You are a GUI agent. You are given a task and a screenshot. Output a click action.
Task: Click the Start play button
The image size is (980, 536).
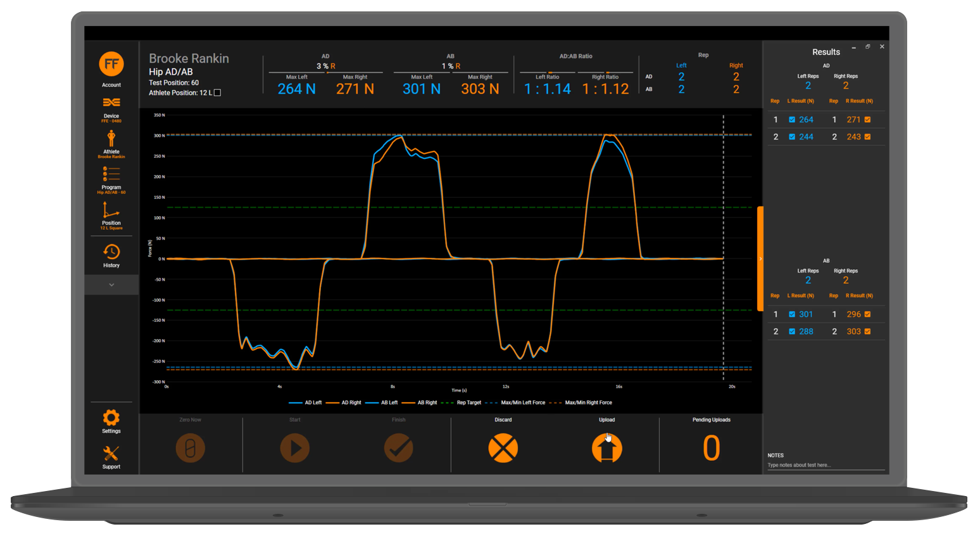[x=295, y=448]
